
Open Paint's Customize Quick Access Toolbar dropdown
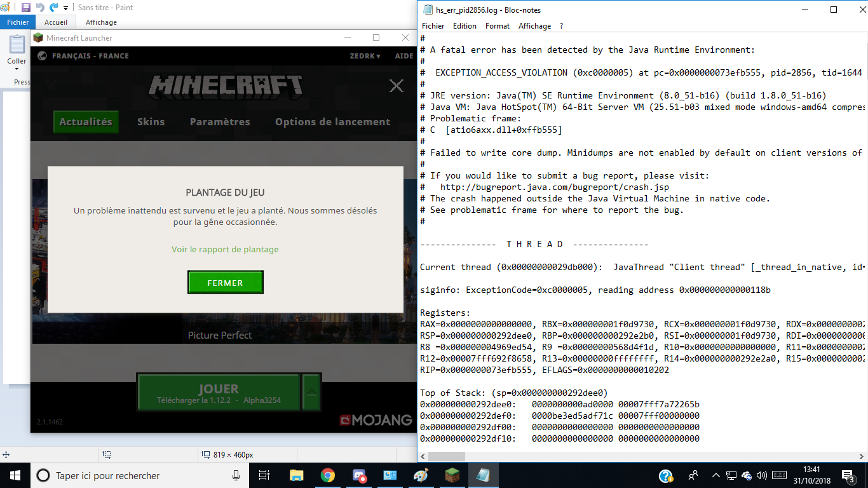65,8
